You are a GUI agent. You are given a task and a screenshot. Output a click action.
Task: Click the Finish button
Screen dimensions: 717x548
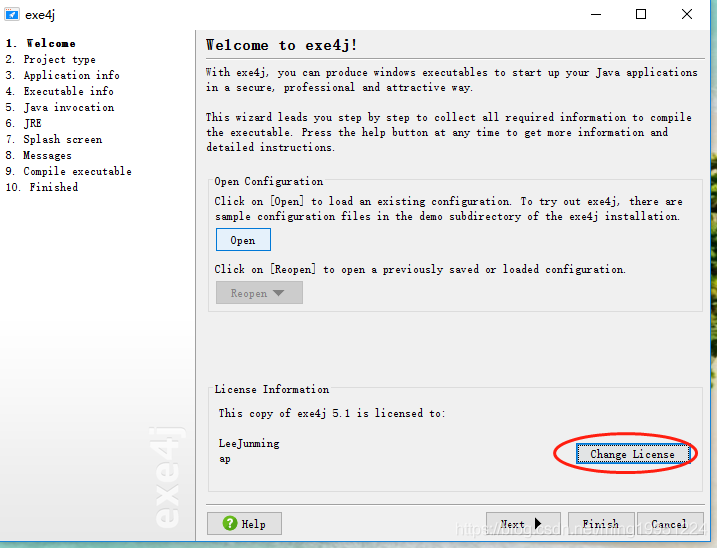[601, 524]
